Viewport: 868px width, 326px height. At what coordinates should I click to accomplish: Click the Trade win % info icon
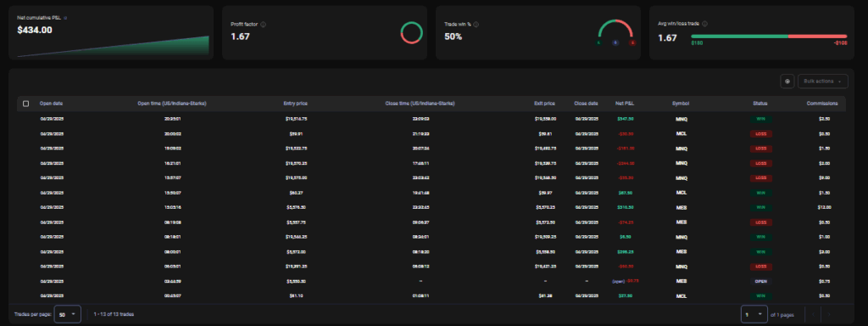tap(476, 25)
